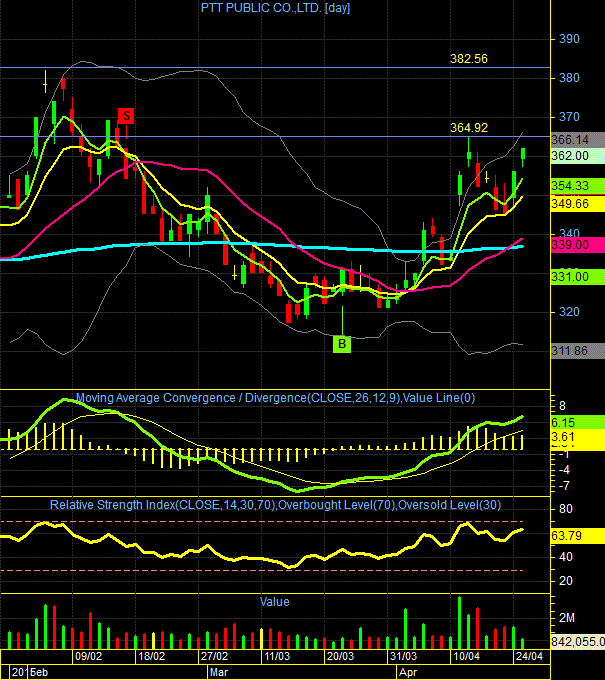Click the Apr month label
Image resolution: width=605 pixels, height=680 pixels.
click(408, 672)
